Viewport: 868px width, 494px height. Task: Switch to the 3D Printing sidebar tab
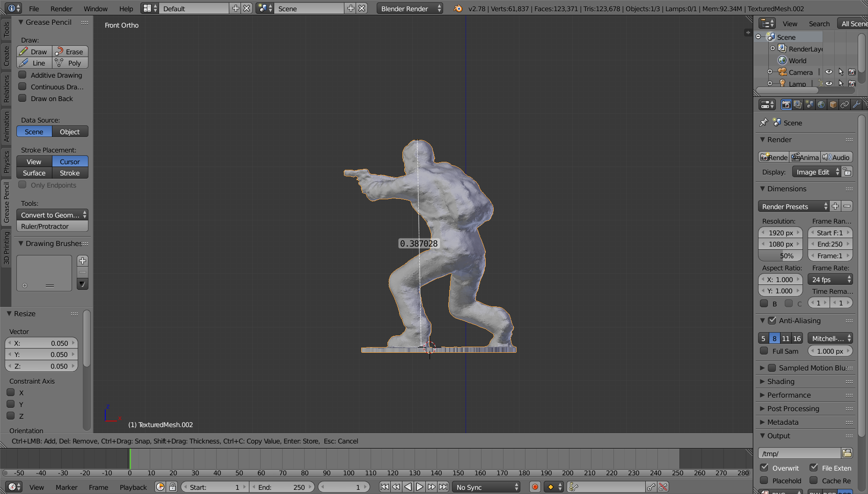(6, 248)
